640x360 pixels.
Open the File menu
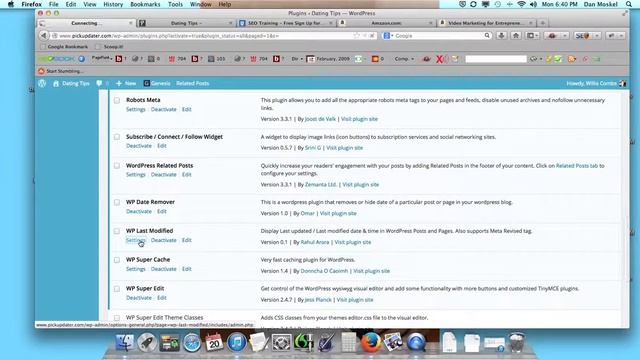click(x=53, y=4)
